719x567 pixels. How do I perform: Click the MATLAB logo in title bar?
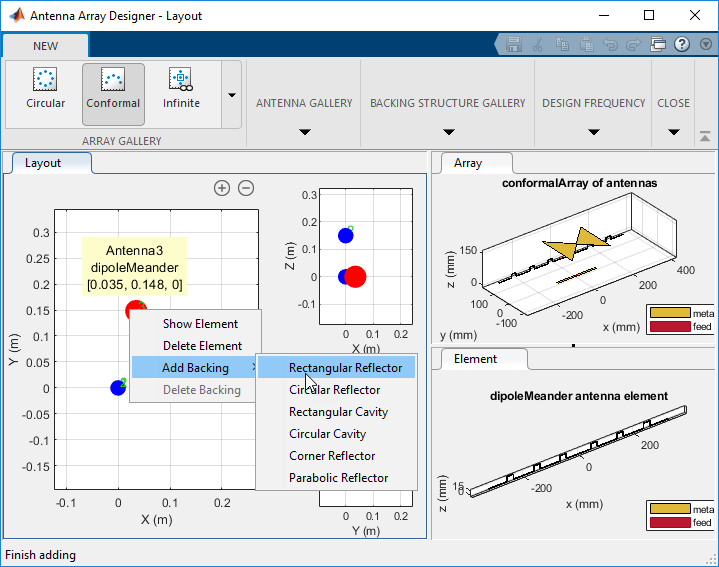point(17,15)
